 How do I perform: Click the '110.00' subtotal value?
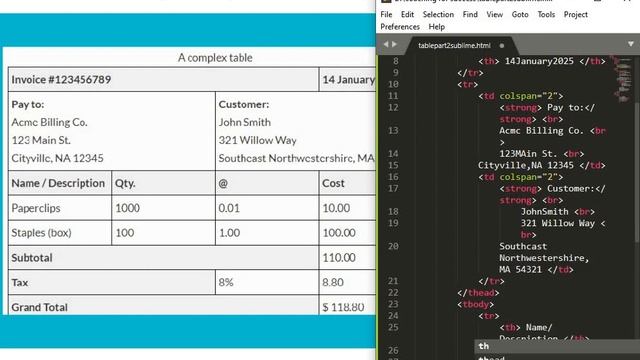click(x=339, y=258)
